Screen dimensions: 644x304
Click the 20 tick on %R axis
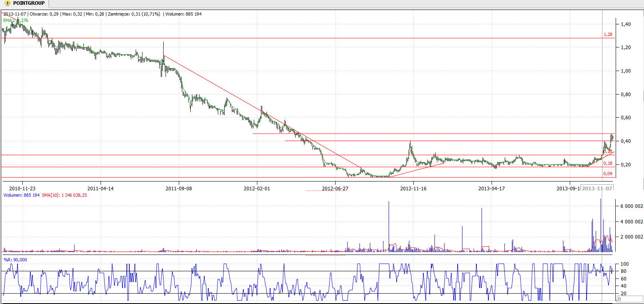[623, 293]
